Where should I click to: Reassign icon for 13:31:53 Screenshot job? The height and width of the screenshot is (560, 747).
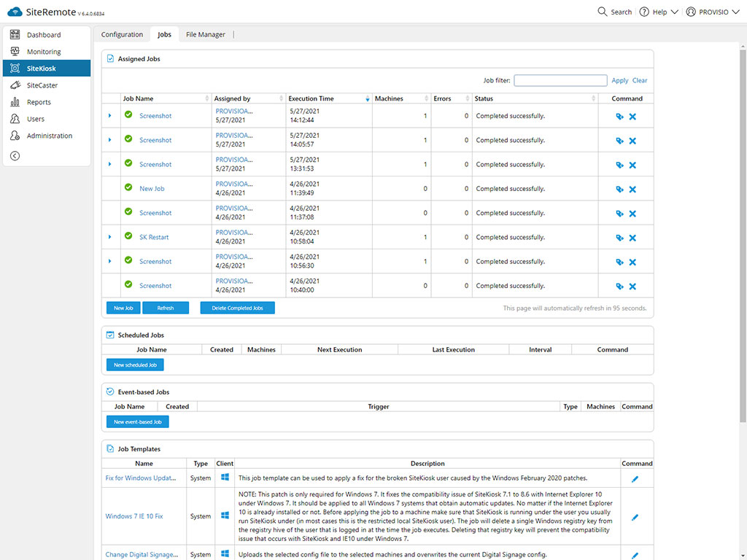619,165
